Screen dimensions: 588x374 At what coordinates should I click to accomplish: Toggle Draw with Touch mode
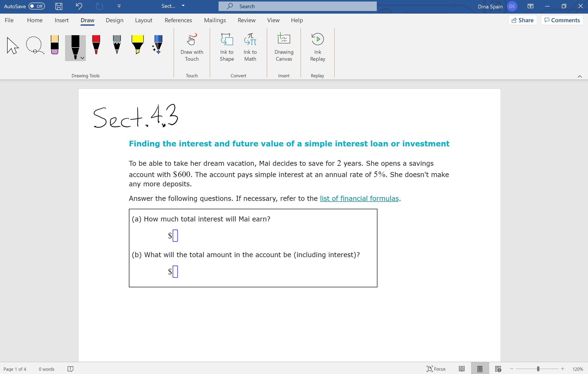pyautogui.click(x=192, y=47)
